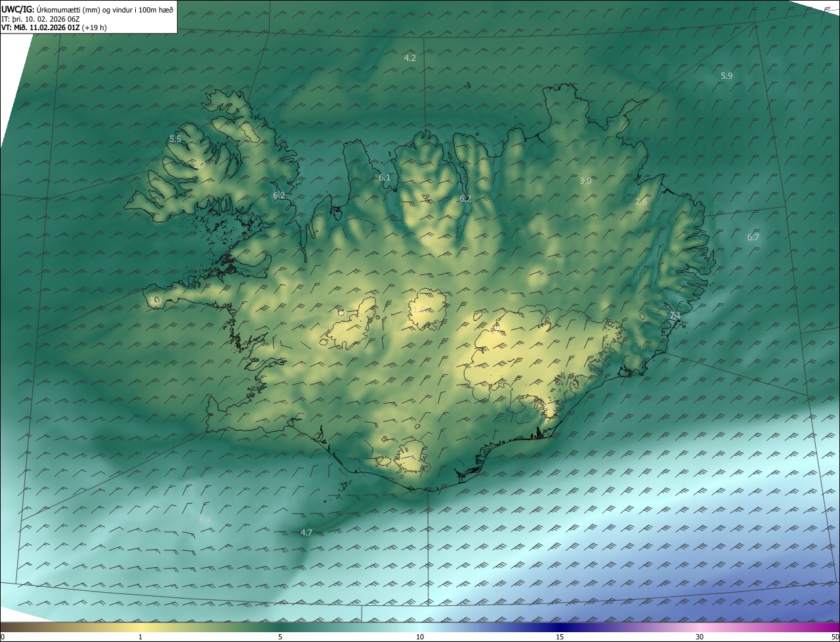Click the precipitation value 6.1 on the map
The height and width of the screenshot is (642, 840).
click(385, 177)
